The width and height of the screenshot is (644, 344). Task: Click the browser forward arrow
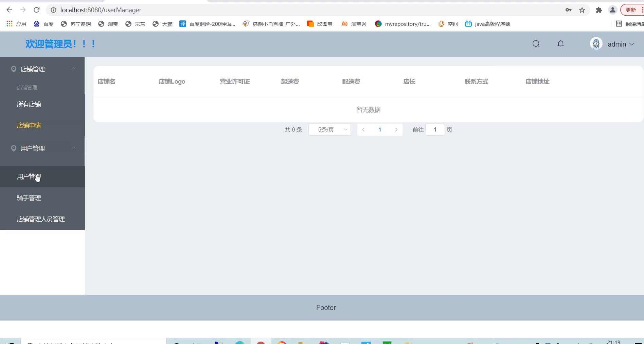23,10
